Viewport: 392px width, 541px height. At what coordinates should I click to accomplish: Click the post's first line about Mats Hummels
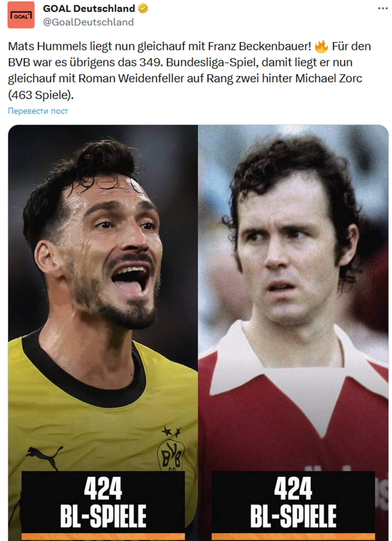coord(190,46)
